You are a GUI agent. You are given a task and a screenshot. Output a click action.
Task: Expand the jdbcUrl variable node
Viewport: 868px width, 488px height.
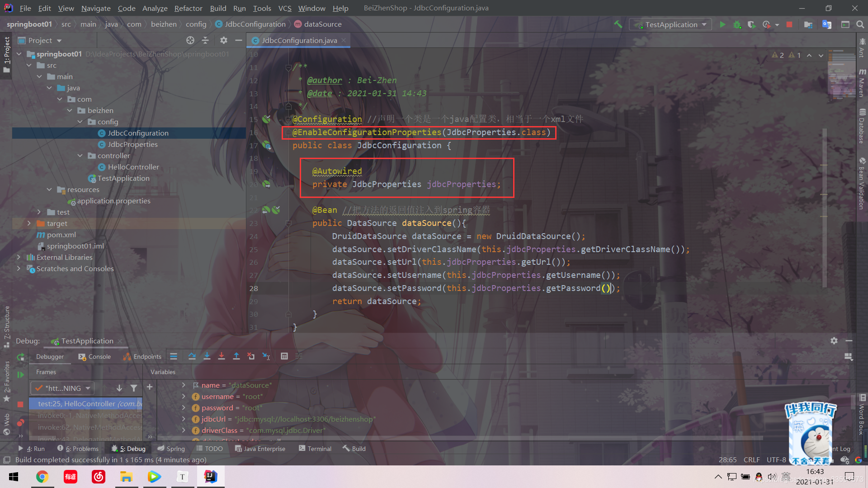click(x=183, y=419)
